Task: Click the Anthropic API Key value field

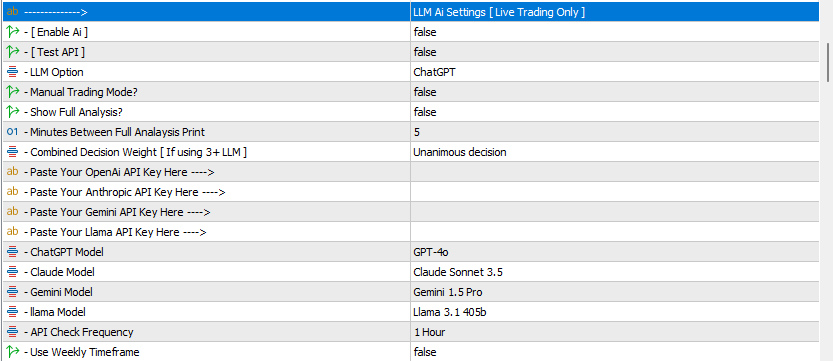Action: pos(615,192)
